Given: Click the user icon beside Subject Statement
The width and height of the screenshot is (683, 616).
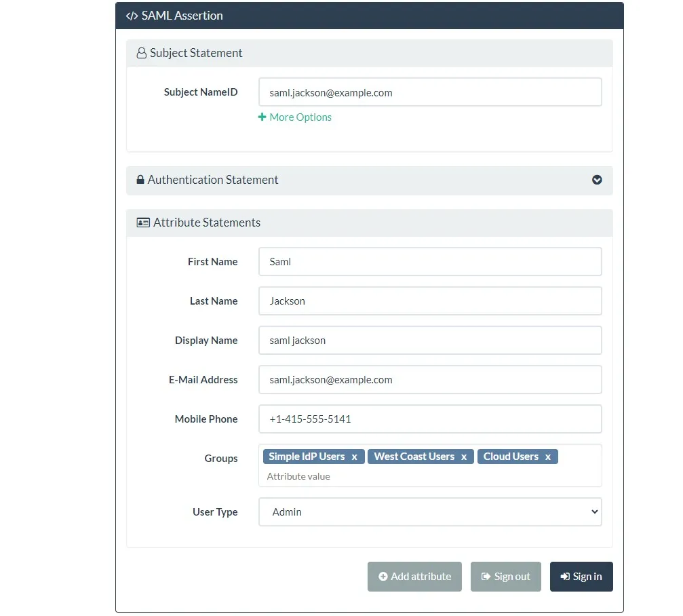Looking at the screenshot, I should point(140,52).
